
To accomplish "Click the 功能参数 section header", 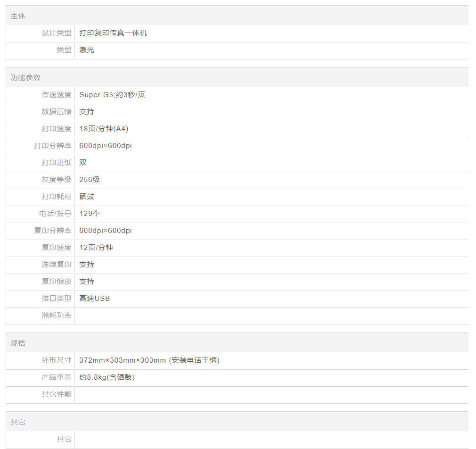I will (25, 78).
